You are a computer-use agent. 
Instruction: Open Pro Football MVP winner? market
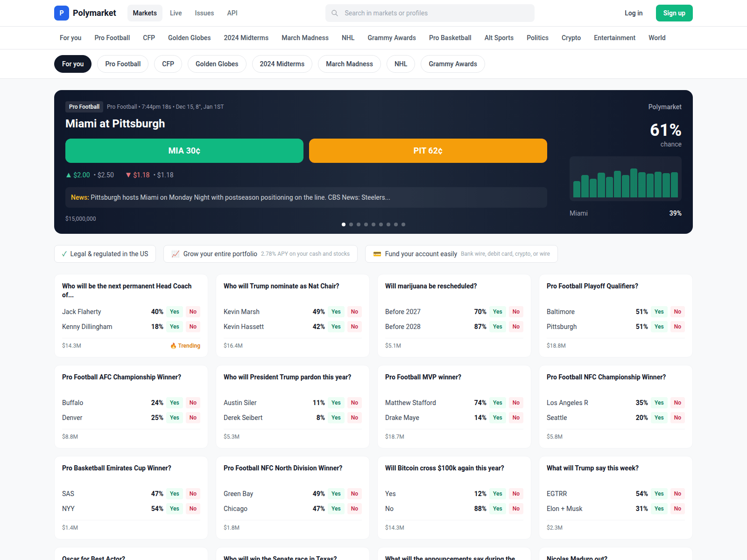423,377
